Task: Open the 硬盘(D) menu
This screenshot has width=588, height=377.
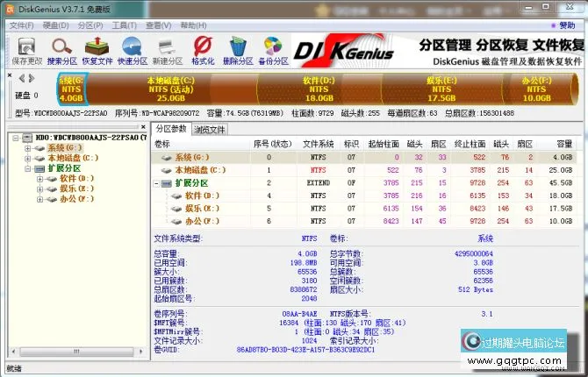Action: point(55,25)
